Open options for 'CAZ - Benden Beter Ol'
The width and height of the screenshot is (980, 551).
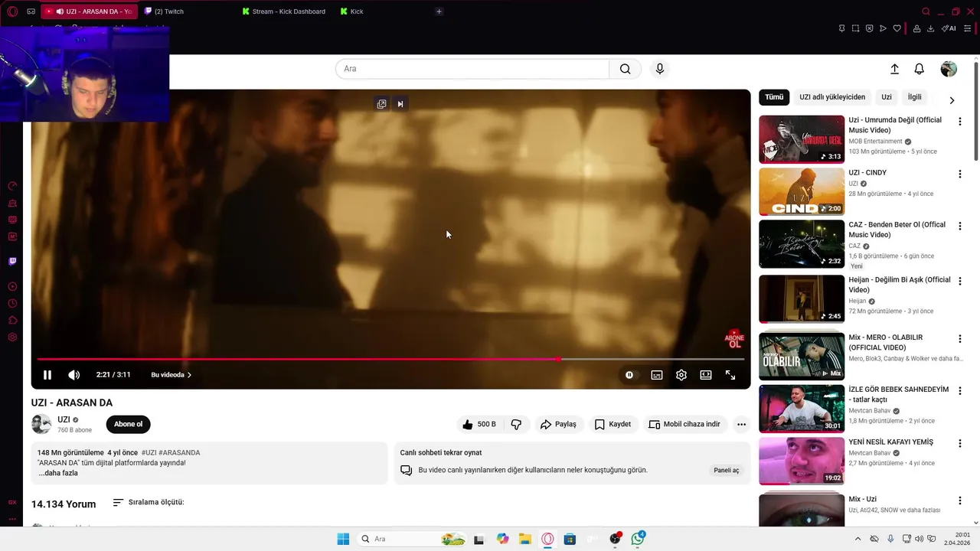pyautogui.click(x=959, y=227)
